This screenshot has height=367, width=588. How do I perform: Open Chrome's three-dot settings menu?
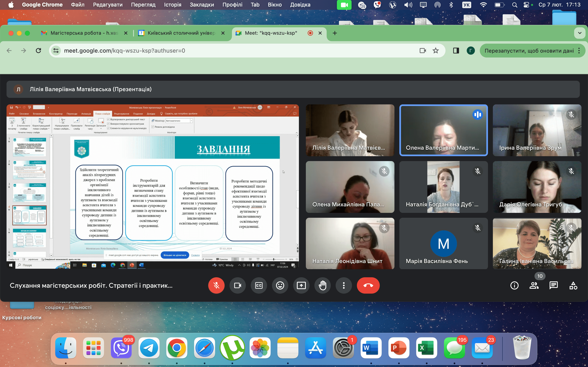tap(579, 51)
